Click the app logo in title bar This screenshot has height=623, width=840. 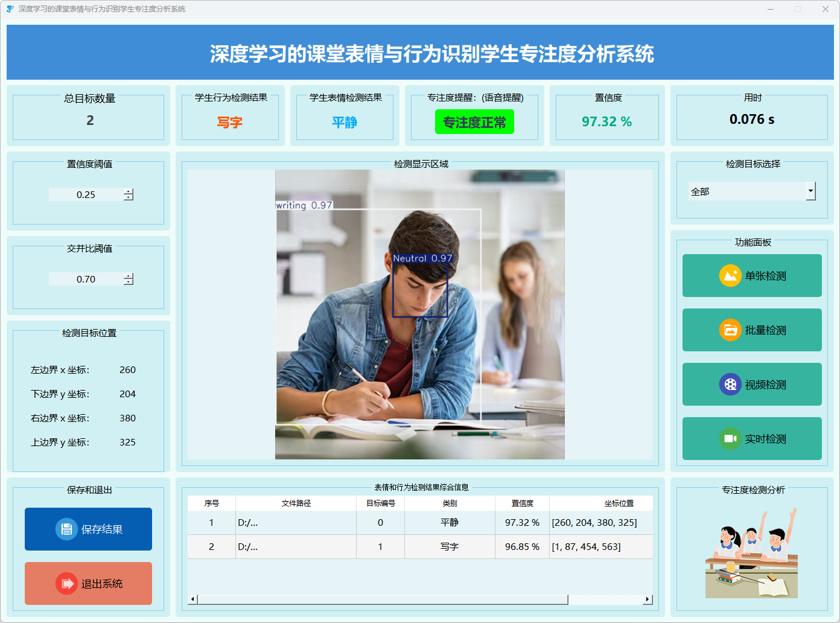click(x=10, y=9)
